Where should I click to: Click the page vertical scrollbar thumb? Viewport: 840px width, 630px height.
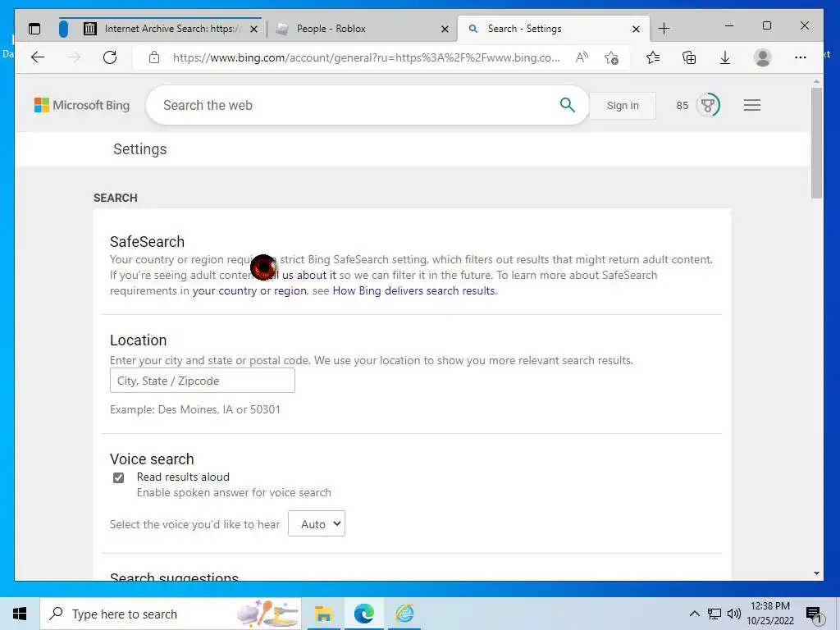[x=816, y=143]
